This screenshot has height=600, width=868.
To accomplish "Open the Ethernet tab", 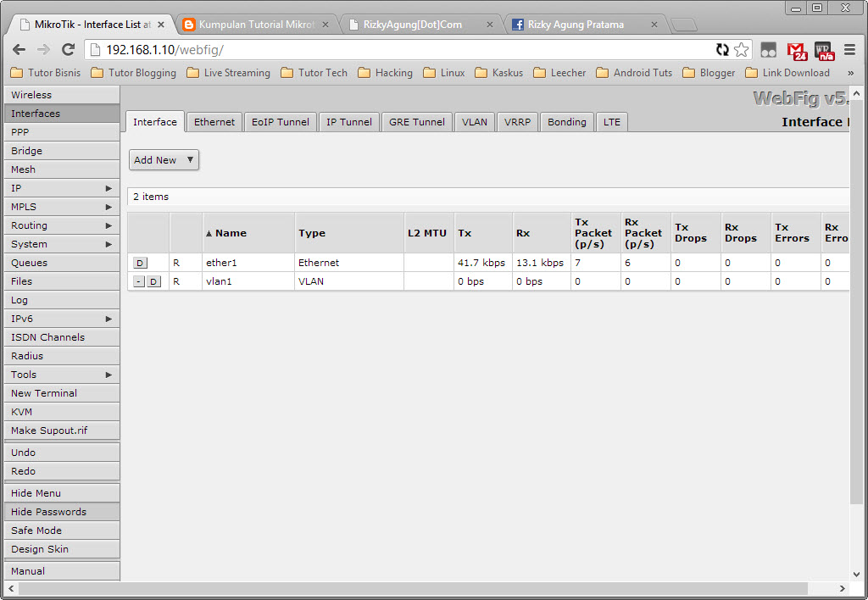I will pyautogui.click(x=214, y=122).
